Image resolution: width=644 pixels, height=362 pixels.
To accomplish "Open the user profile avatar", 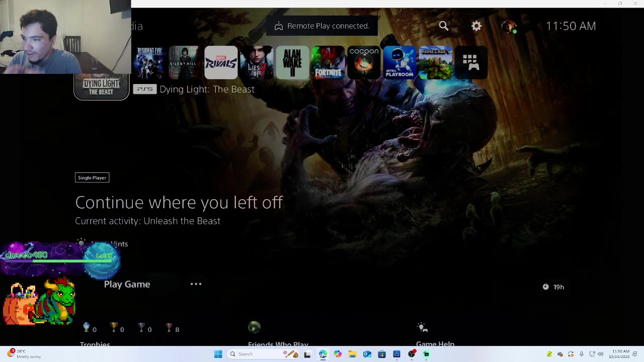I will coord(509,26).
